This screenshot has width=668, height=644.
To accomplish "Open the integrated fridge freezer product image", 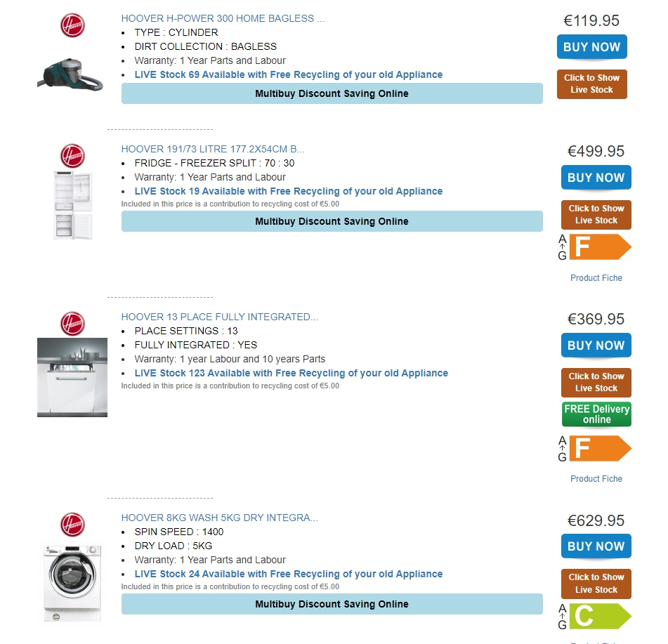I will click(73, 205).
